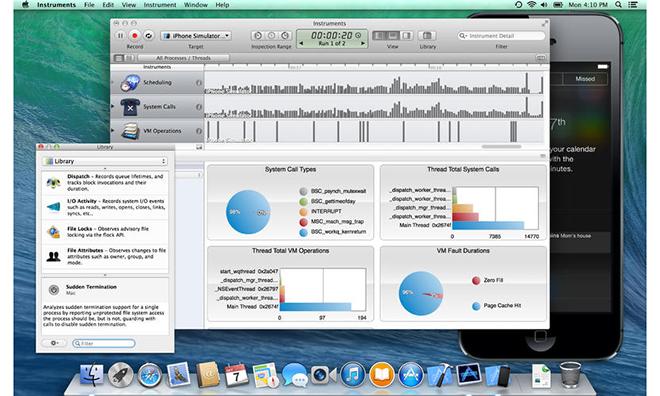This screenshot has width=660, height=396.
Task: Open the Library group dropdown
Action: [x=105, y=161]
